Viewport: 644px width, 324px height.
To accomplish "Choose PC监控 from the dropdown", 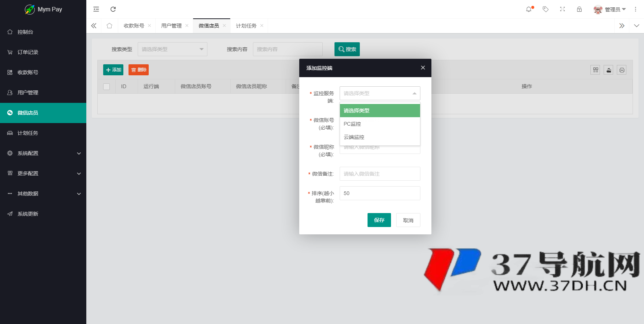I will pyautogui.click(x=380, y=124).
